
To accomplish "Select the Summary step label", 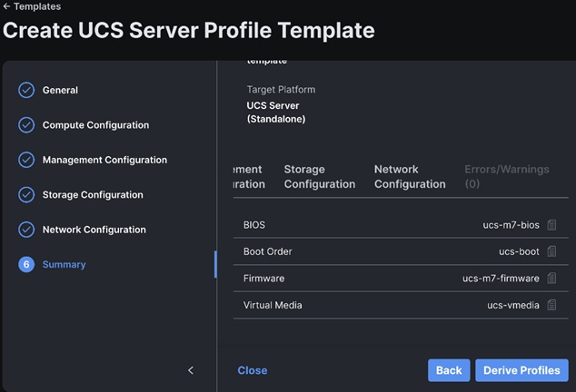I will [x=65, y=264].
